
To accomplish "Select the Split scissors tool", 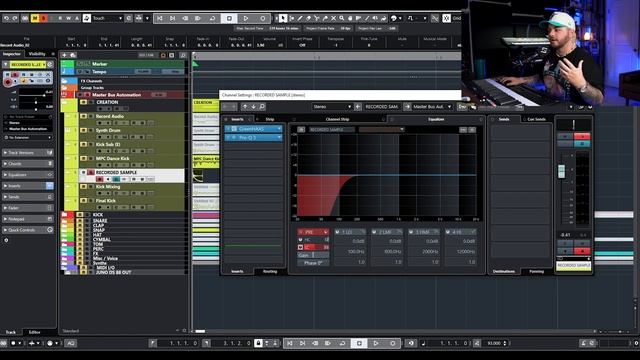I will tap(317, 18).
